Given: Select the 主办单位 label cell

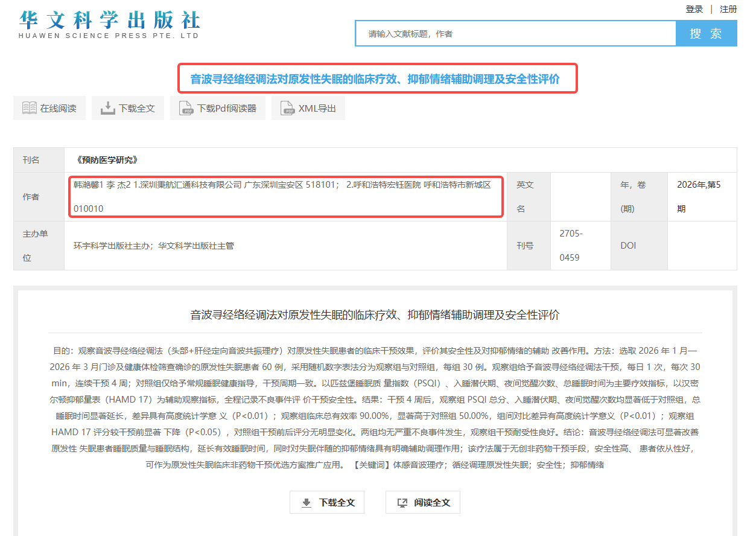Looking at the screenshot, I should (x=39, y=246).
